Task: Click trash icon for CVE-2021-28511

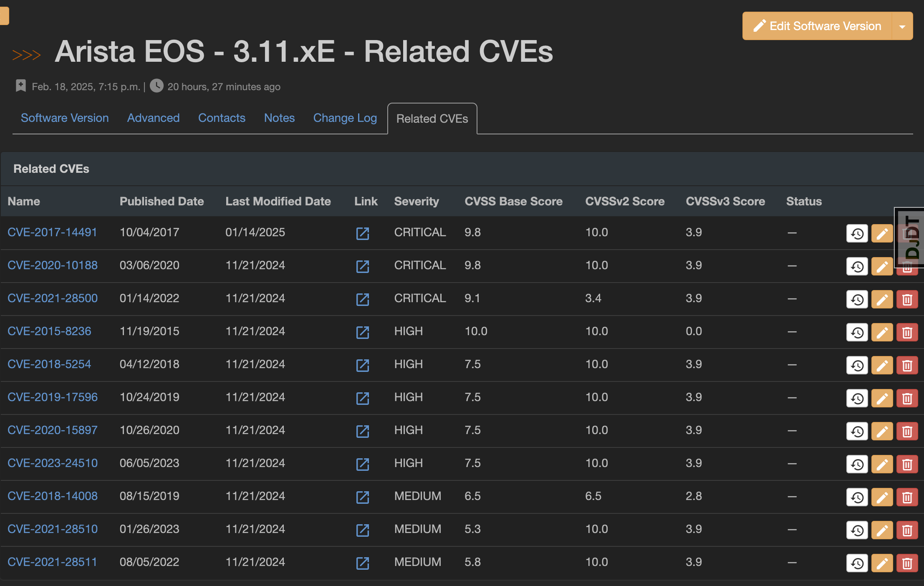Action: pyautogui.click(x=906, y=563)
